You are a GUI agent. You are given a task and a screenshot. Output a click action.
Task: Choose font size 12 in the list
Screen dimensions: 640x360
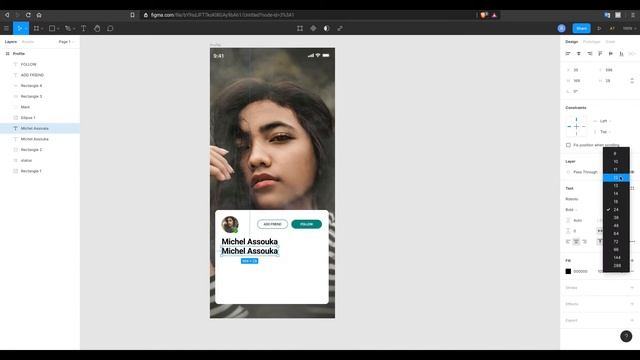(x=616, y=178)
